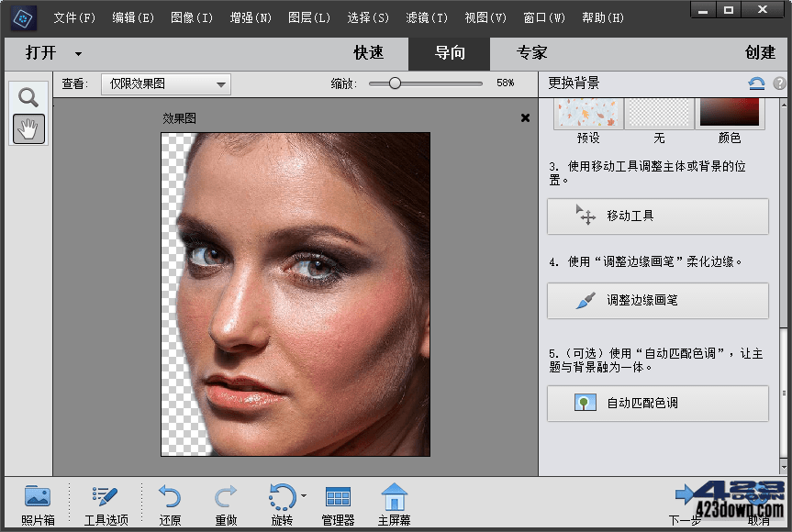
Task: Select the 颜色 background thumbnail
Action: (x=729, y=113)
